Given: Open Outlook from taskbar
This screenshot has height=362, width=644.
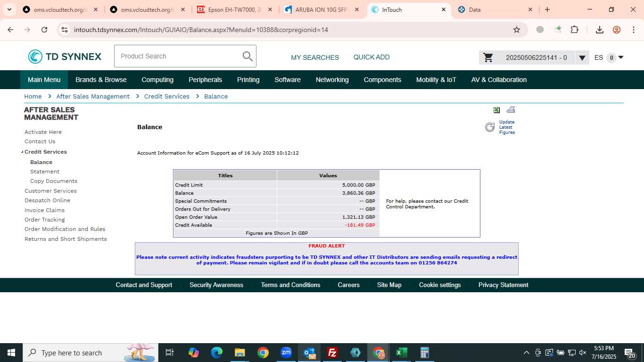Looking at the screenshot, I should pyautogui.click(x=309, y=353).
